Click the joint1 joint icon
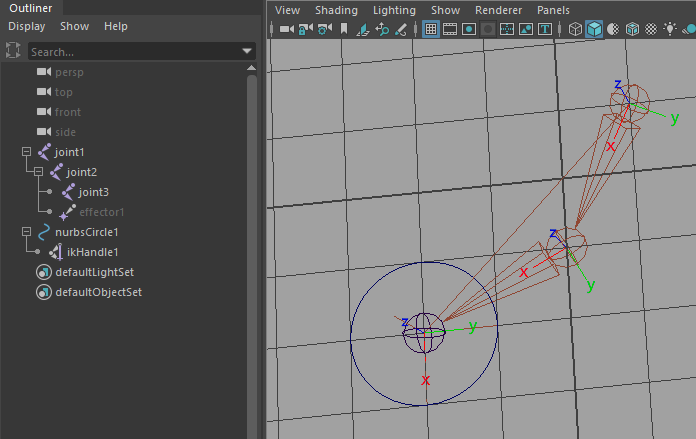 click(x=44, y=152)
